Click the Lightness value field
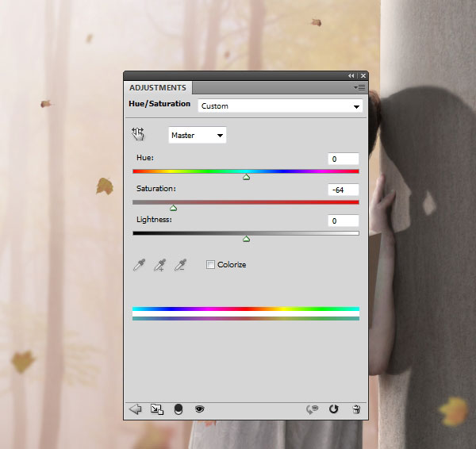 point(343,221)
